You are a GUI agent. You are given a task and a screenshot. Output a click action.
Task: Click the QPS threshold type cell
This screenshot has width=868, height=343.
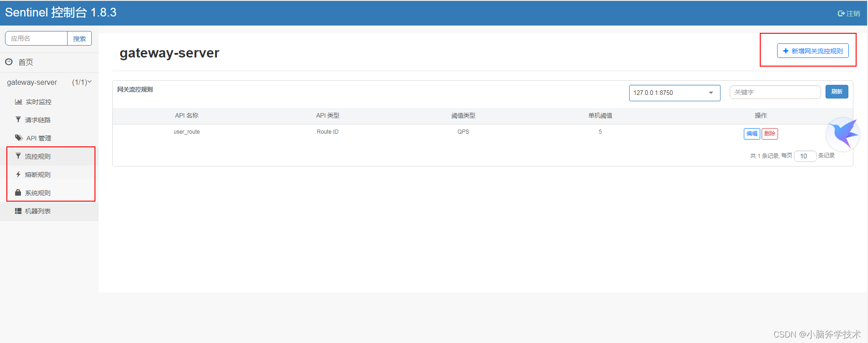[463, 132]
